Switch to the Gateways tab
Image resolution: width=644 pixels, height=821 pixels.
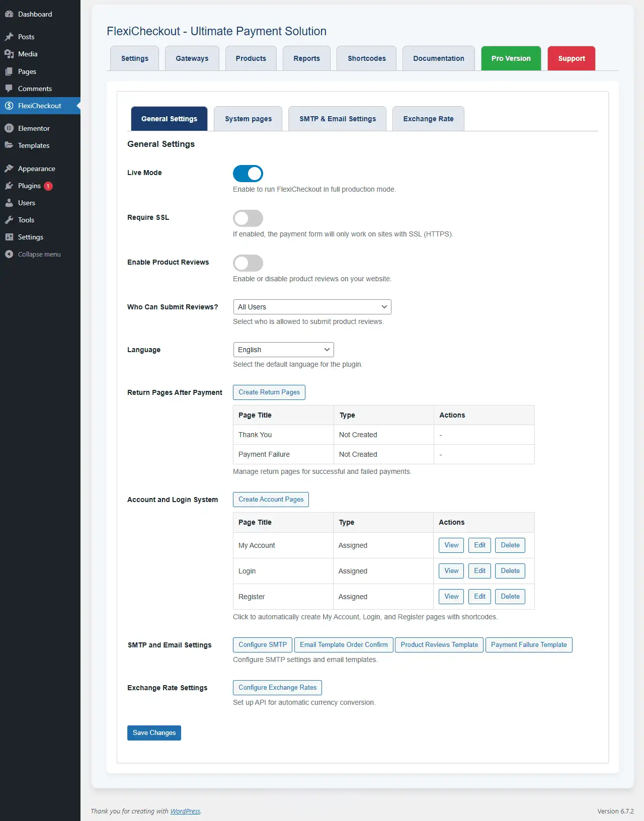coord(192,58)
